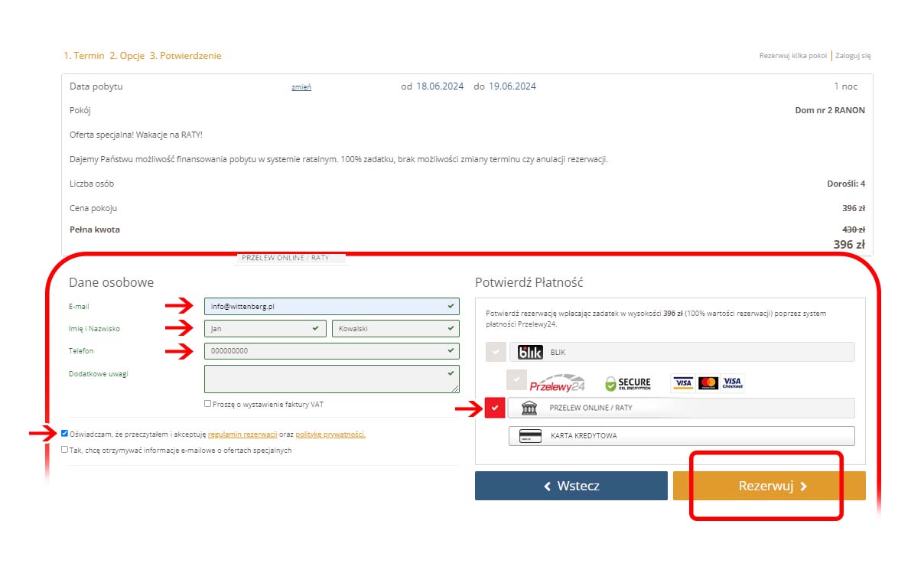Screen dimensions: 924x563
Task: Click the Przelewy24 logo
Action: tap(557, 382)
